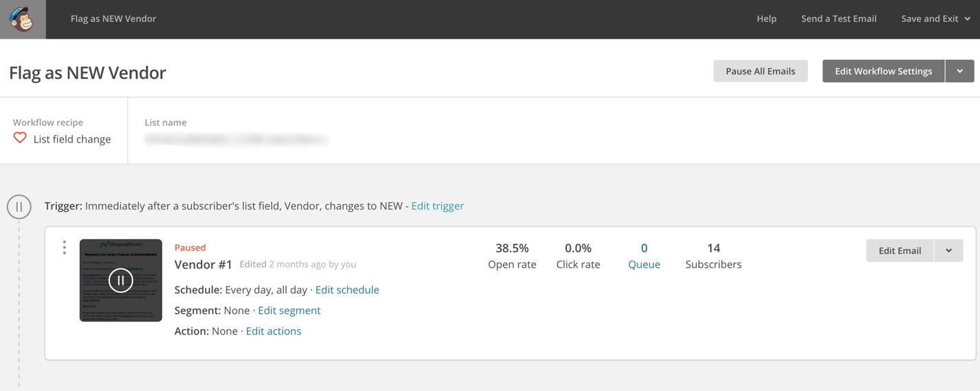Image resolution: width=980 pixels, height=391 pixels.
Task: Open the Edit segment link
Action: [289, 310]
